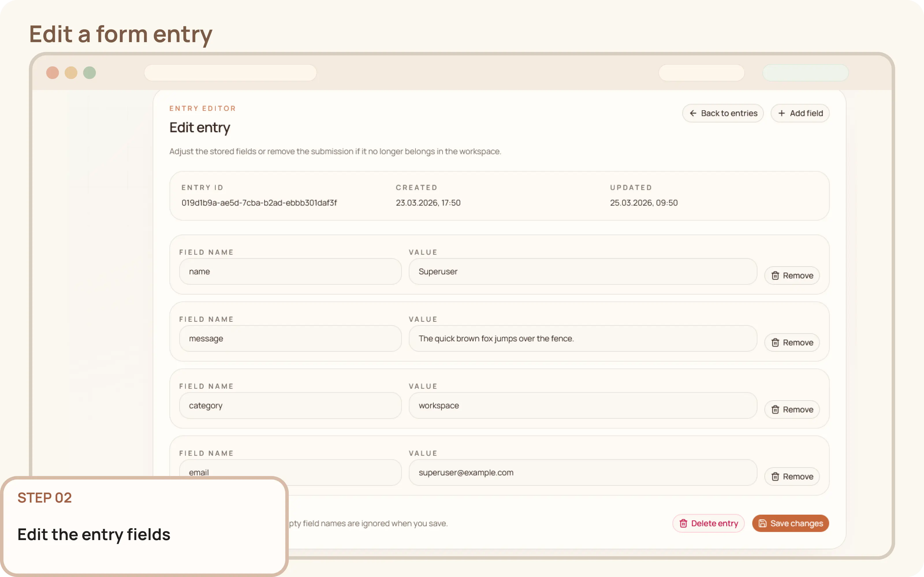Click the trash icon on Delete entry
The width and height of the screenshot is (924, 577).
coord(683,523)
